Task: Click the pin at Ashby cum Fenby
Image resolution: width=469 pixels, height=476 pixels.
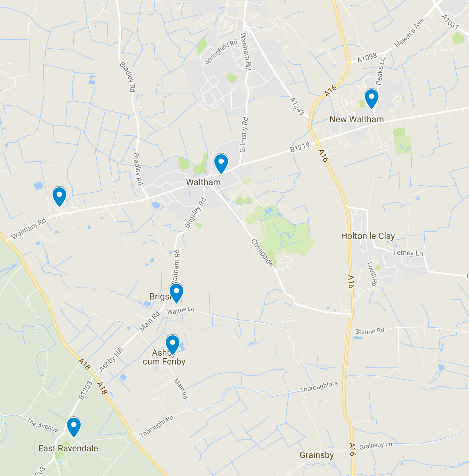Action: point(172,345)
